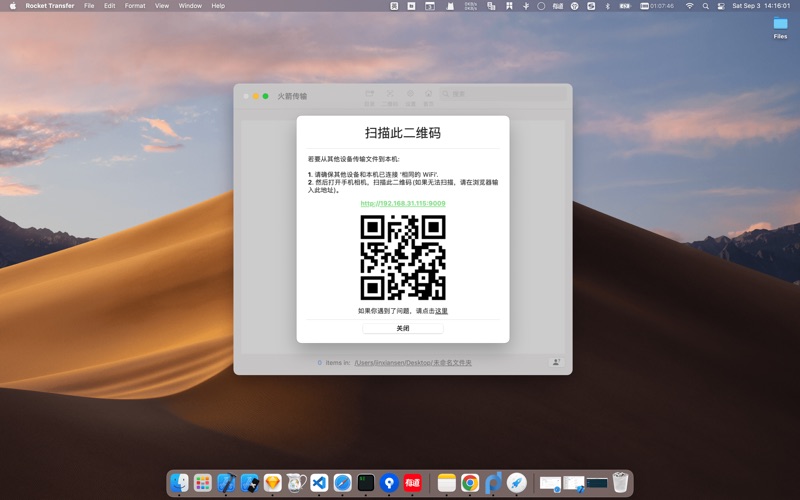Launch the red 有道 app from Dock

tap(412, 483)
